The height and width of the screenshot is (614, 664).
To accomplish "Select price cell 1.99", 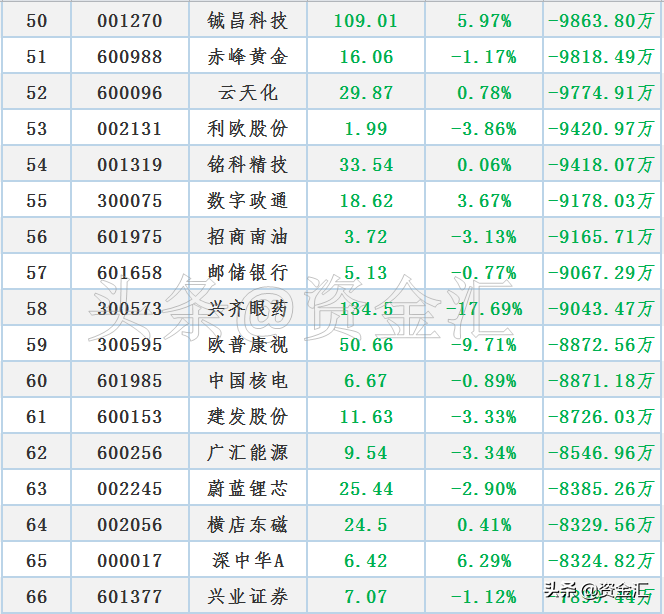I will click(366, 129).
